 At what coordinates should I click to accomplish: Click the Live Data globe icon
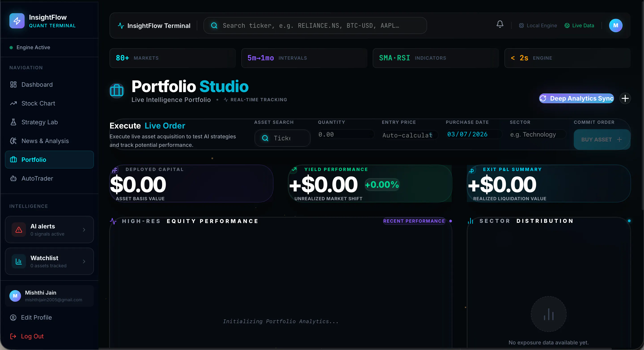pos(567,25)
